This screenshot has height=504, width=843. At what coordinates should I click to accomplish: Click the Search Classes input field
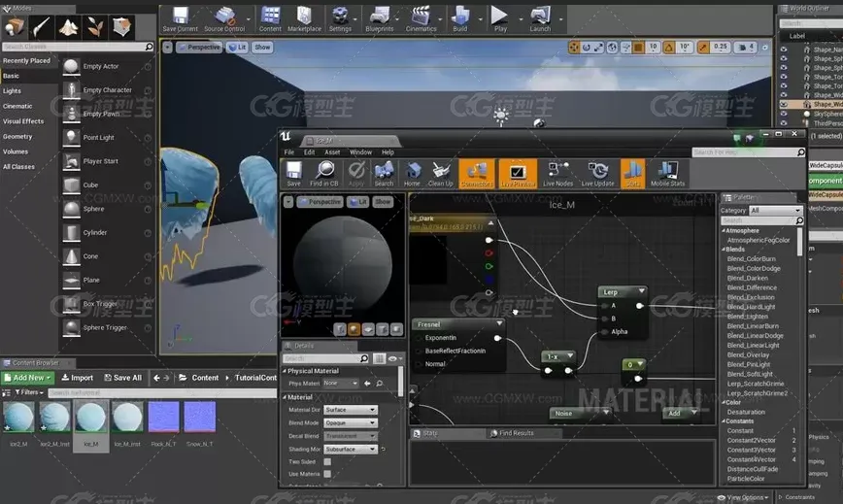[78, 47]
